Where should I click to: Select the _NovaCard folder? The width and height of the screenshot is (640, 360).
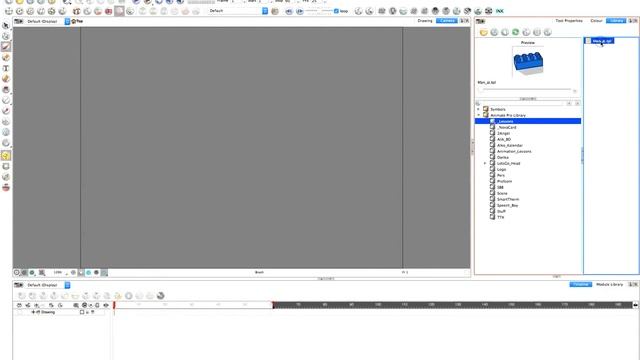(506, 127)
